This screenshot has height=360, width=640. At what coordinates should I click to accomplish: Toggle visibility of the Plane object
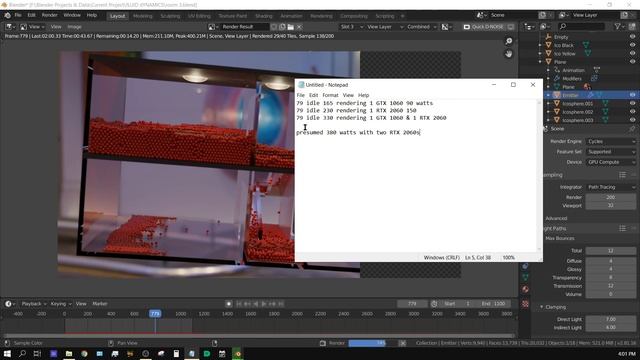coord(632,62)
